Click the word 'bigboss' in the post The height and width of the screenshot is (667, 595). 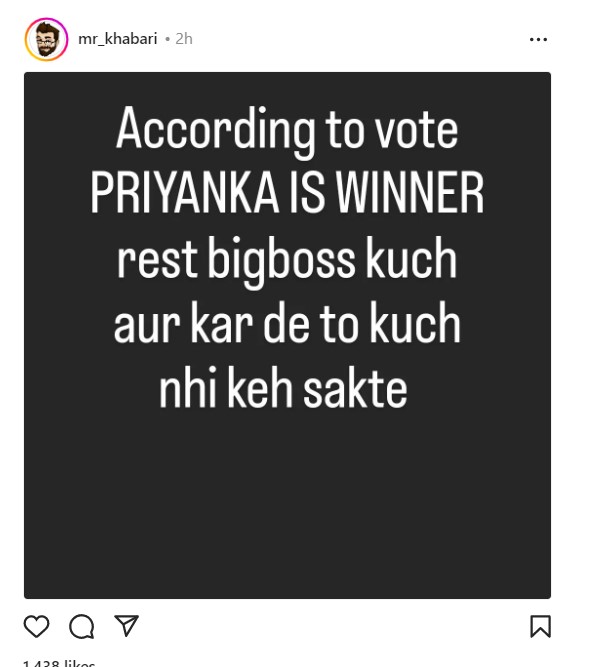click(x=281, y=260)
